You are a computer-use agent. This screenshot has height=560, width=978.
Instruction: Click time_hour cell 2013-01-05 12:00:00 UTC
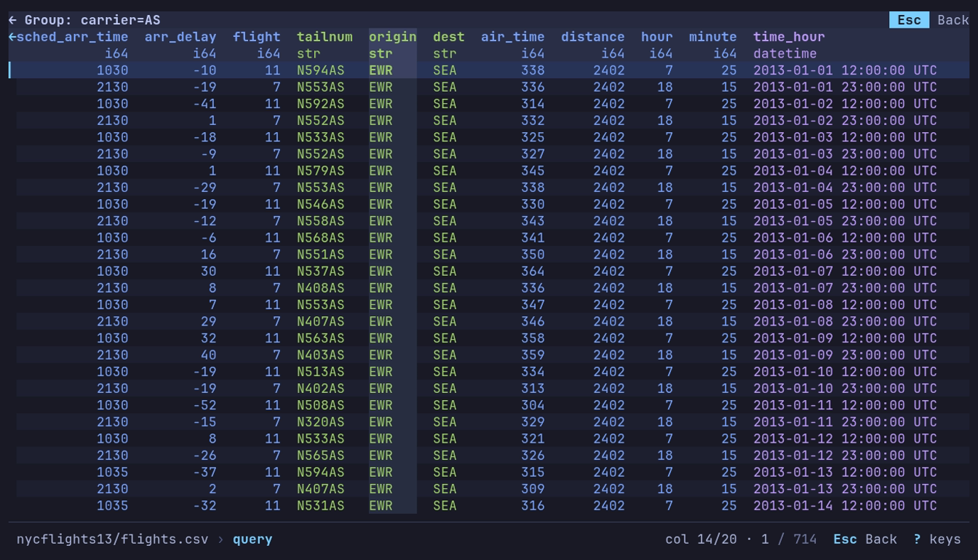[845, 204]
